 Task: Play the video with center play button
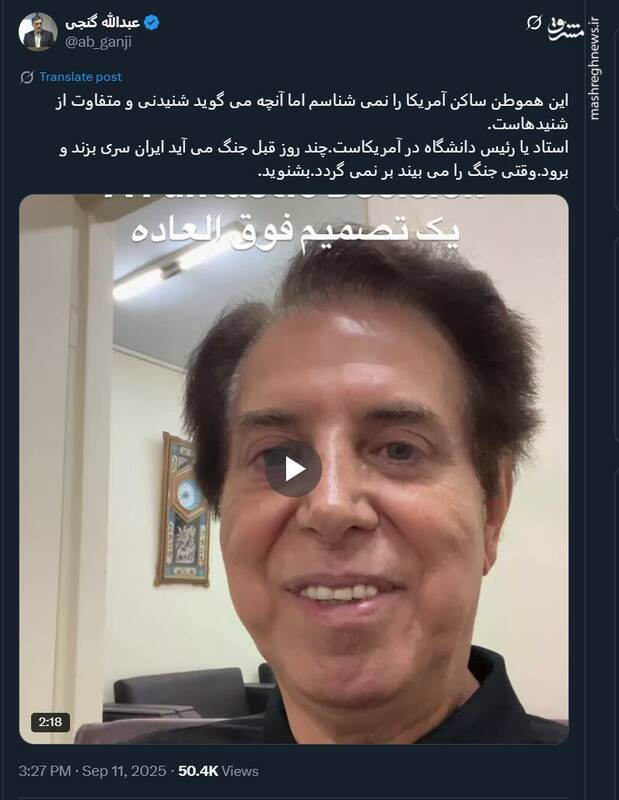293,469
